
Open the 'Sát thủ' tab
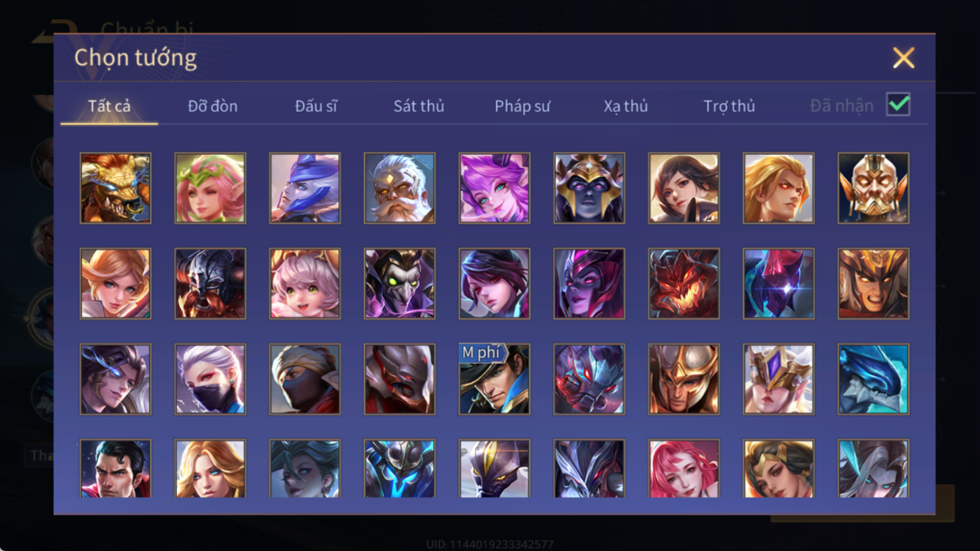(x=419, y=106)
